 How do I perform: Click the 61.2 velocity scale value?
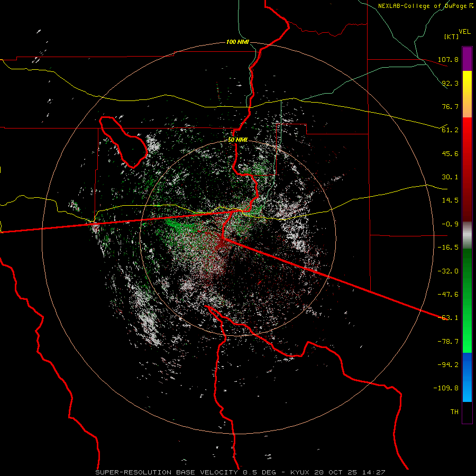pos(450,130)
